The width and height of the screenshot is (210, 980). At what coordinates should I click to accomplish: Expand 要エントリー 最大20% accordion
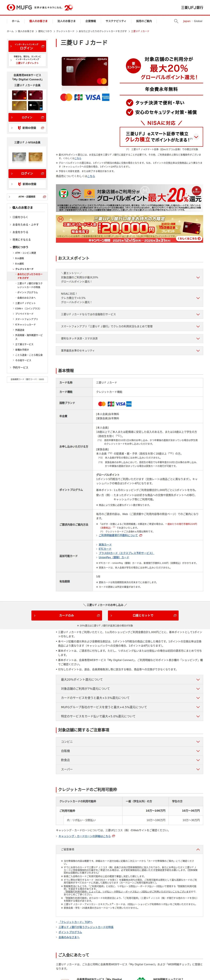129,277
